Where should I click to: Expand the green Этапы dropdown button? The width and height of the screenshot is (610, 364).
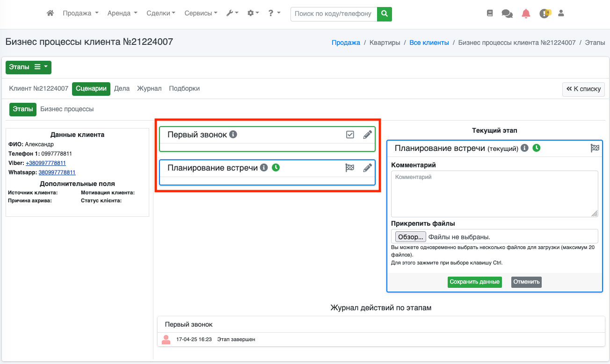click(x=29, y=67)
